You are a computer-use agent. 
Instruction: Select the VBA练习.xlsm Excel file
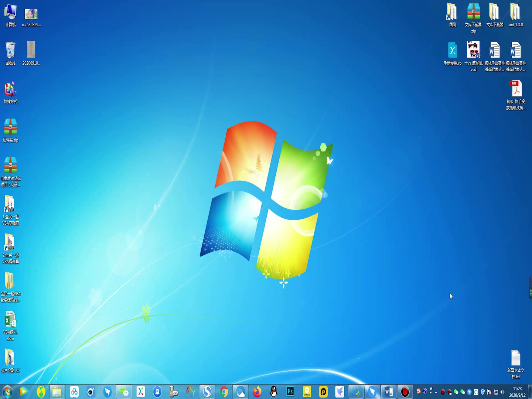click(x=10, y=325)
